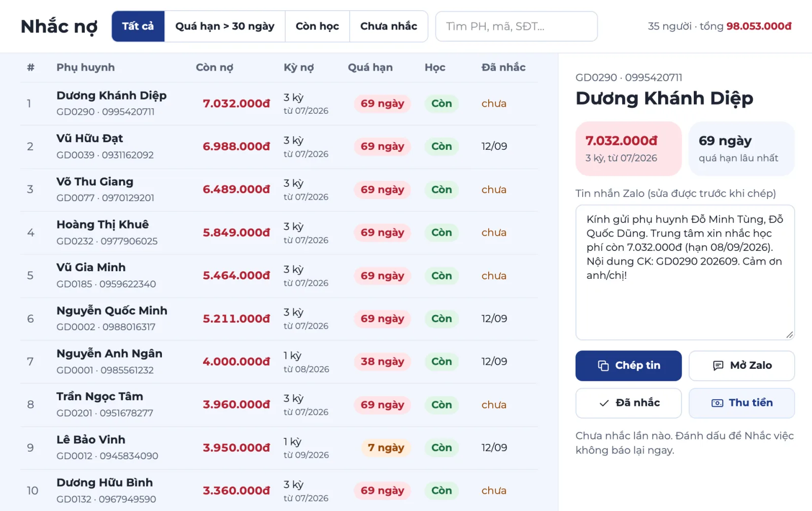Grab the textarea resize handle corner
The image size is (812, 511).
coord(790,335)
